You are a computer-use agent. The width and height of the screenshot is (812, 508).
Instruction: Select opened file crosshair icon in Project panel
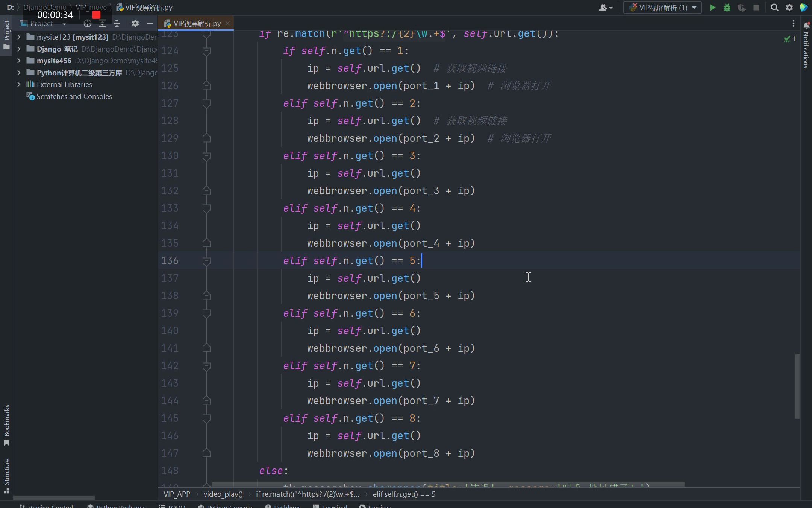point(88,23)
